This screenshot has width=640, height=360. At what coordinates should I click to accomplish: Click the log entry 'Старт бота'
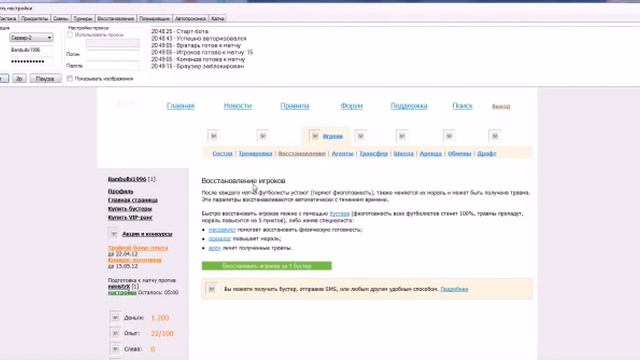click(x=180, y=31)
